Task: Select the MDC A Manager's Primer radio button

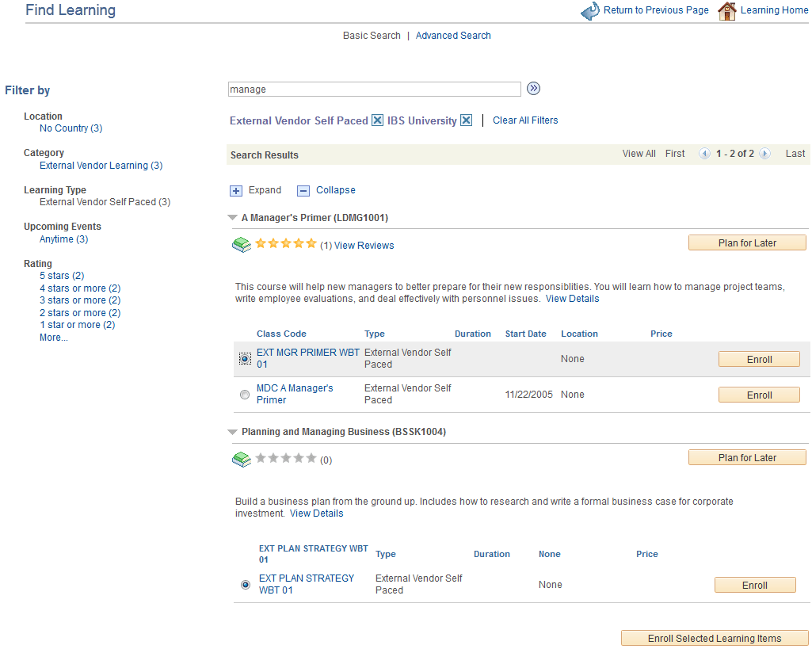Action: (244, 394)
